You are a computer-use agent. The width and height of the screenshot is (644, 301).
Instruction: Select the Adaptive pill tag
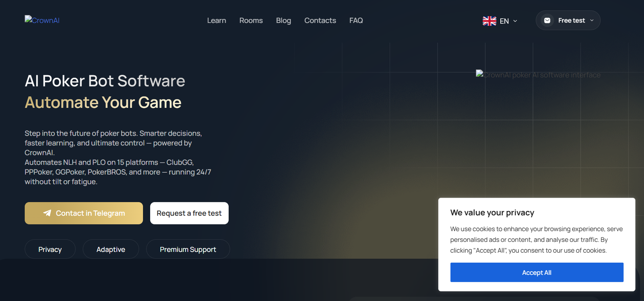click(x=111, y=249)
